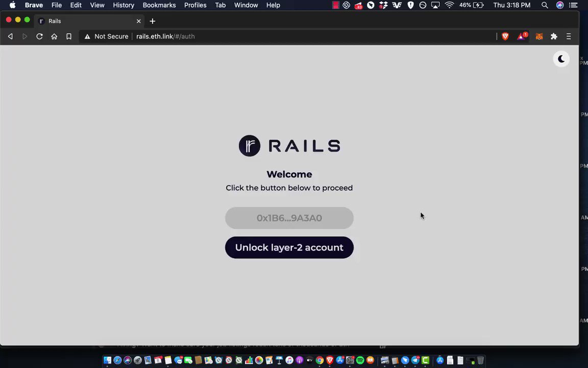Open the Help menu
588x368 pixels.
273,5
